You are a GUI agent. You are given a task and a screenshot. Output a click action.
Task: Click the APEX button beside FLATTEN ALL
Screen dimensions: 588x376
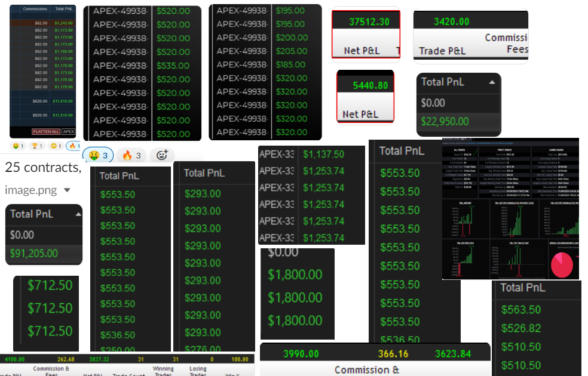click(x=69, y=132)
